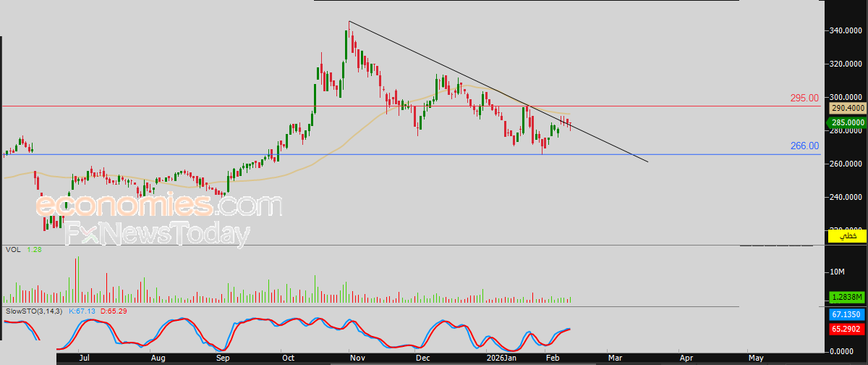Click the VOL indicator label
The image size is (868, 365).
tap(12, 250)
